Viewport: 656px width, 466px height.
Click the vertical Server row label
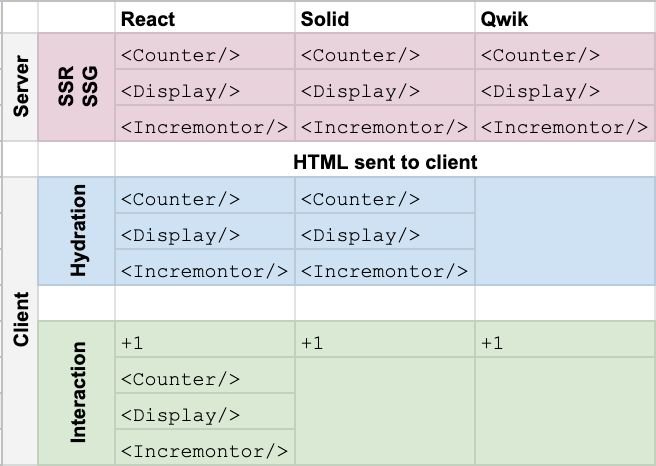click(21, 88)
